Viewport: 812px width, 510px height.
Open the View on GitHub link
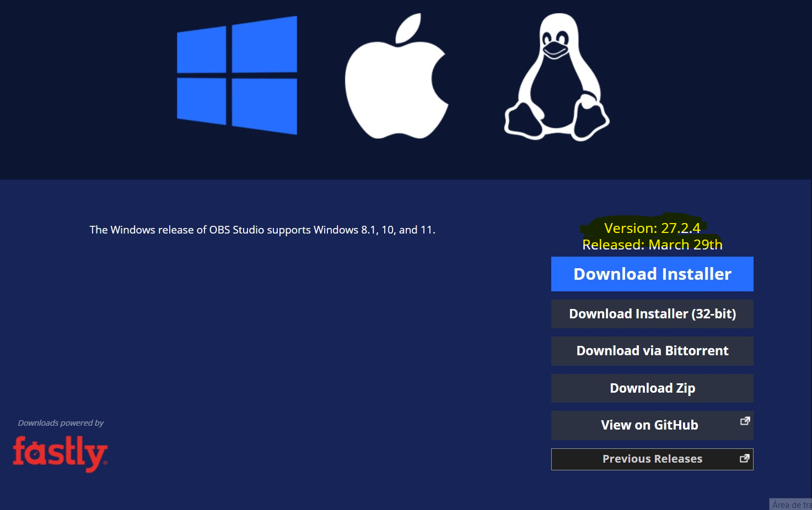[652, 425]
